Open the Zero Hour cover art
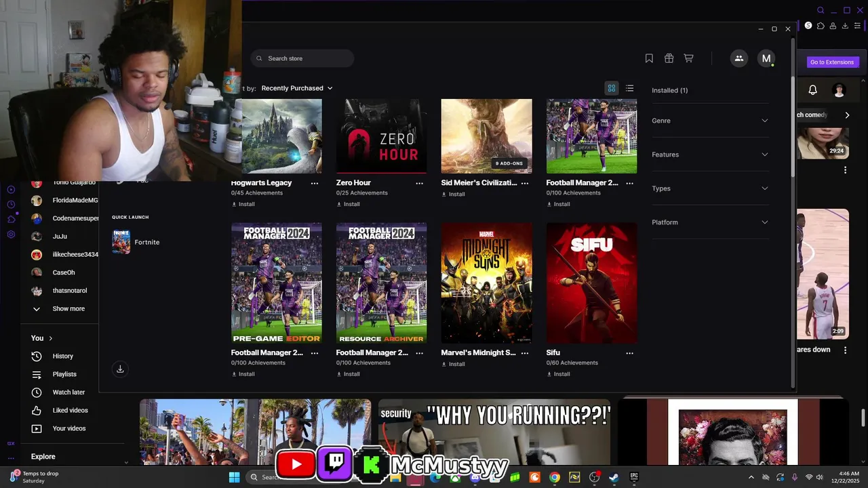The height and width of the screenshot is (488, 868). point(382,136)
